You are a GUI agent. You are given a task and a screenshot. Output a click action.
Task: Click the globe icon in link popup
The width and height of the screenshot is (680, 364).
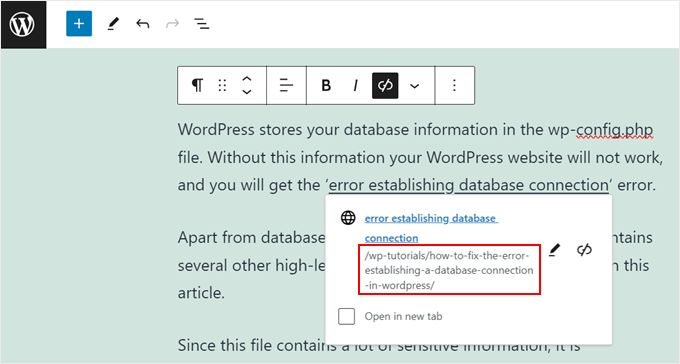[x=348, y=218]
